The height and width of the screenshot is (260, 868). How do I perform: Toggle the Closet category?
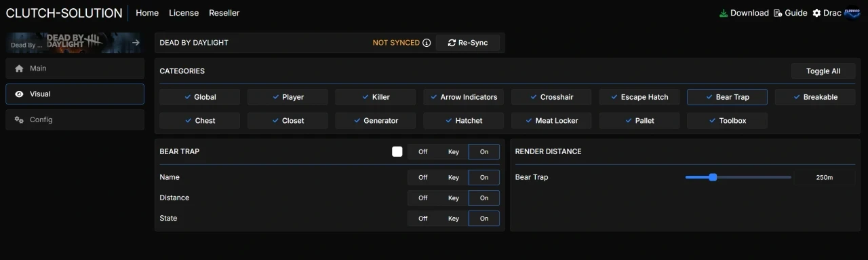point(288,121)
